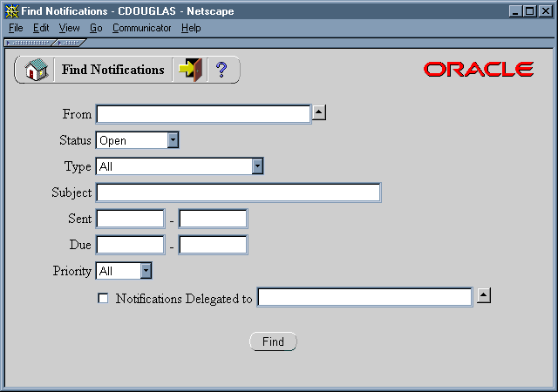Click the Subject text field

click(238, 193)
